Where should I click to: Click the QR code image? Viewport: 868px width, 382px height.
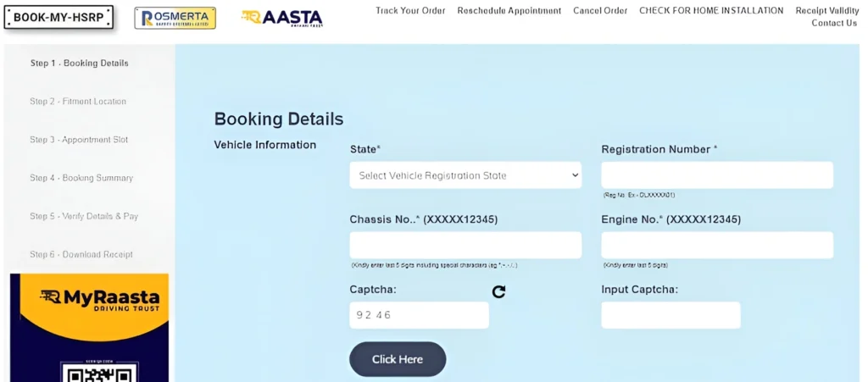tap(89, 371)
